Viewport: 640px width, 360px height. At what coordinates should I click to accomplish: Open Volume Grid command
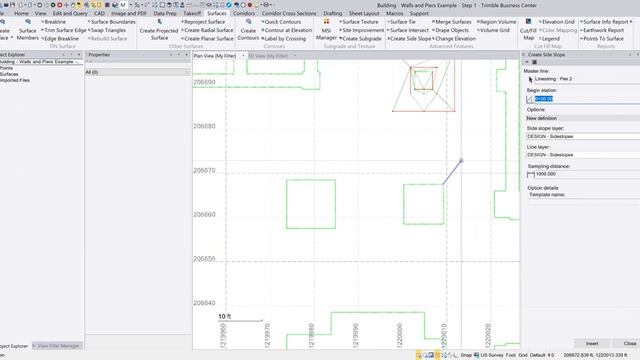pyautogui.click(x=493, y=30)
